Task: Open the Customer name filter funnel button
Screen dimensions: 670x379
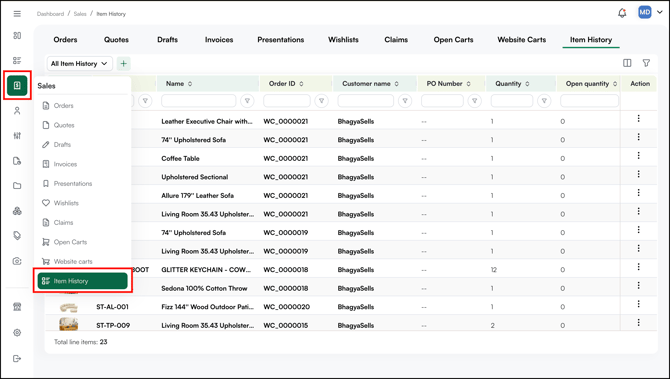Action: tap(405, 101)
